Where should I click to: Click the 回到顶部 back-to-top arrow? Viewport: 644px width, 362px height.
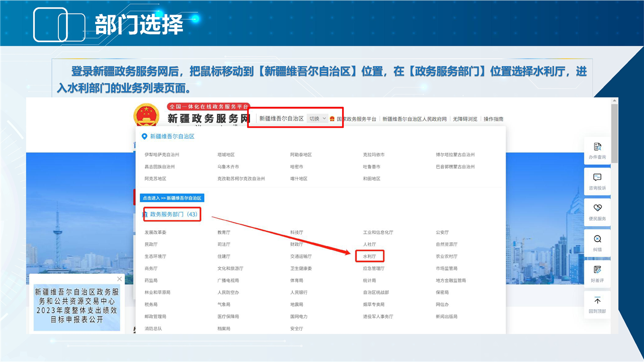597,301
